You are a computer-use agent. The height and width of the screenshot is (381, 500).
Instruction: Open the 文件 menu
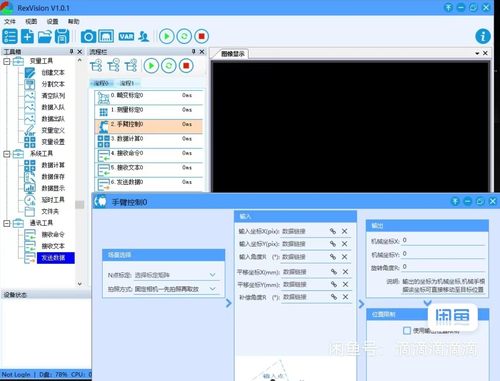(10, 21)
